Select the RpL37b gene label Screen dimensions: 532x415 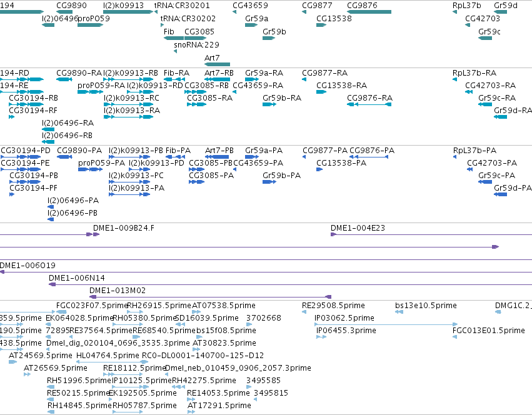[467, 6]
